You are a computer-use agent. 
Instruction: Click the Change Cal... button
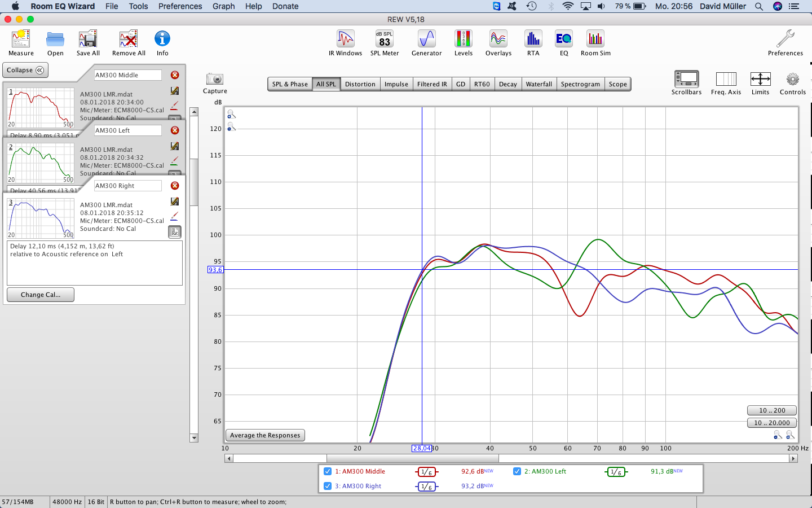[x=41, y=295]
